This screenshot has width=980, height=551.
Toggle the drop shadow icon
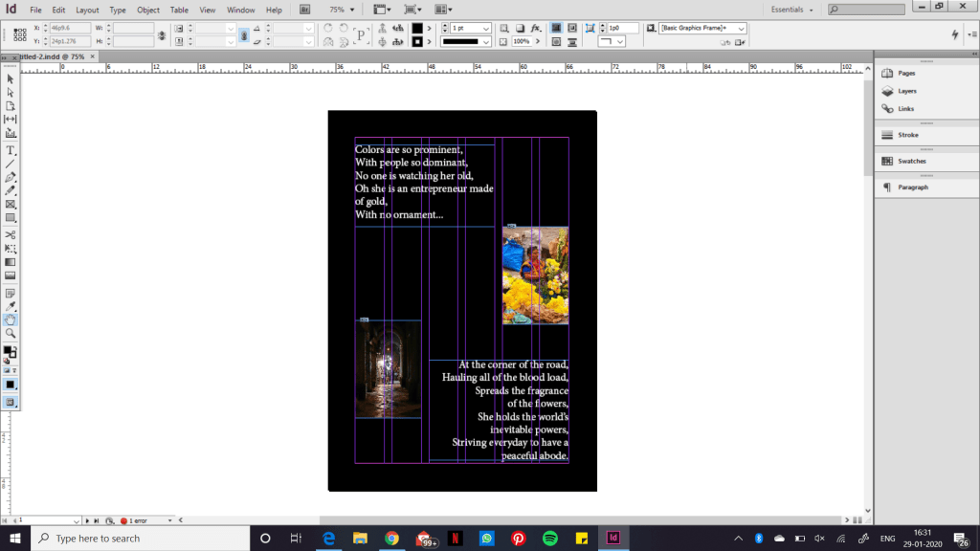point(518,29)
